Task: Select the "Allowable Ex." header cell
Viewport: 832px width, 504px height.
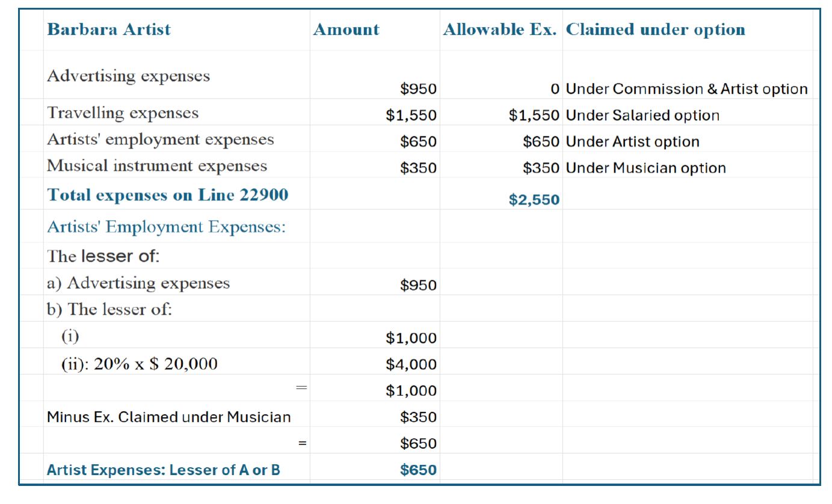Action: pyautogui.click(x=500, y=29)
